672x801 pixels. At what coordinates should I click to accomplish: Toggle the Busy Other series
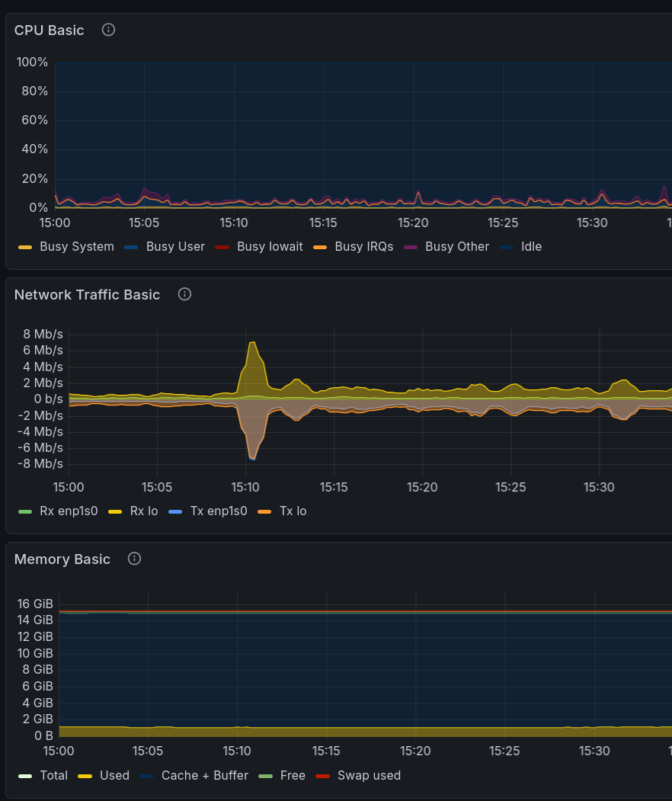click(457, 246)
